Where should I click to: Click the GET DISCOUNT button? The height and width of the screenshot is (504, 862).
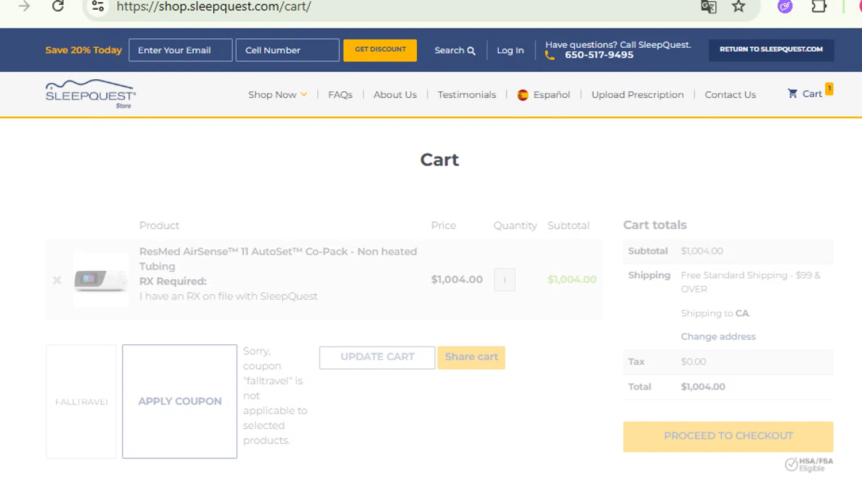pyautogui.click(x=380, y=50)
